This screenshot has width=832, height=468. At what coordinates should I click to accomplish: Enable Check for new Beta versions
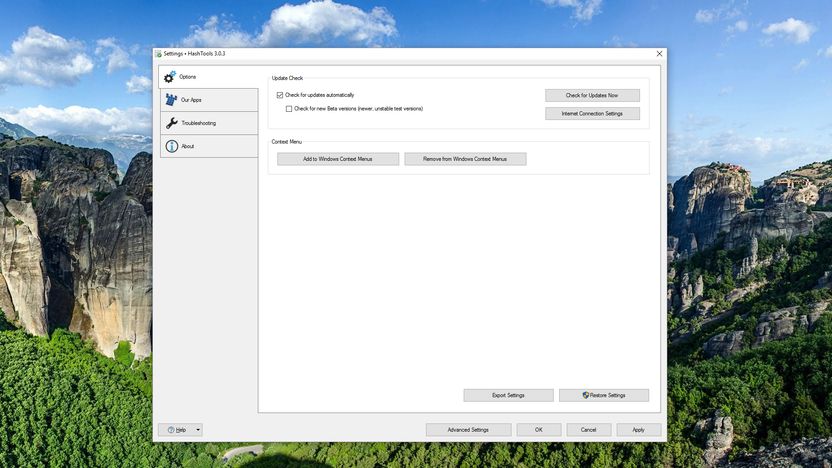point(289,109)
